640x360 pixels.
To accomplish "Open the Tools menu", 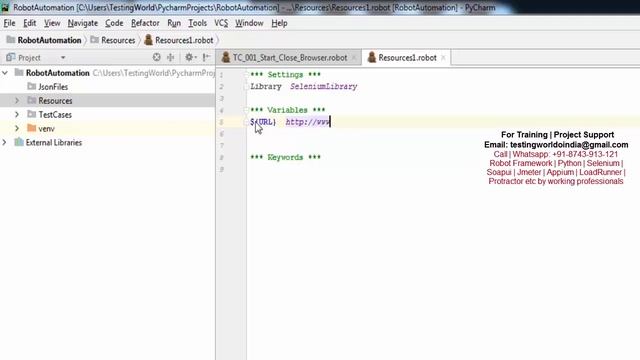I will pyautogui.click(x=197, y=23).
